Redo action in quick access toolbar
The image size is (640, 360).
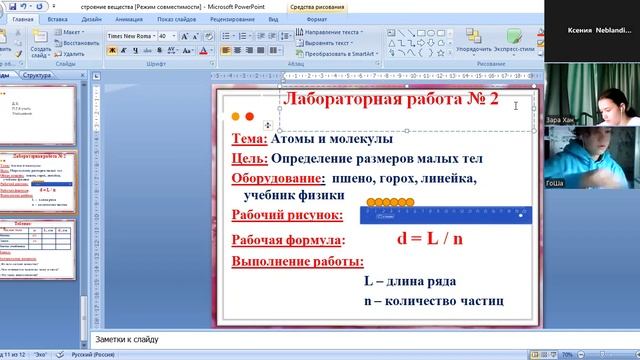pyautogui.click(x=39, y=6)
